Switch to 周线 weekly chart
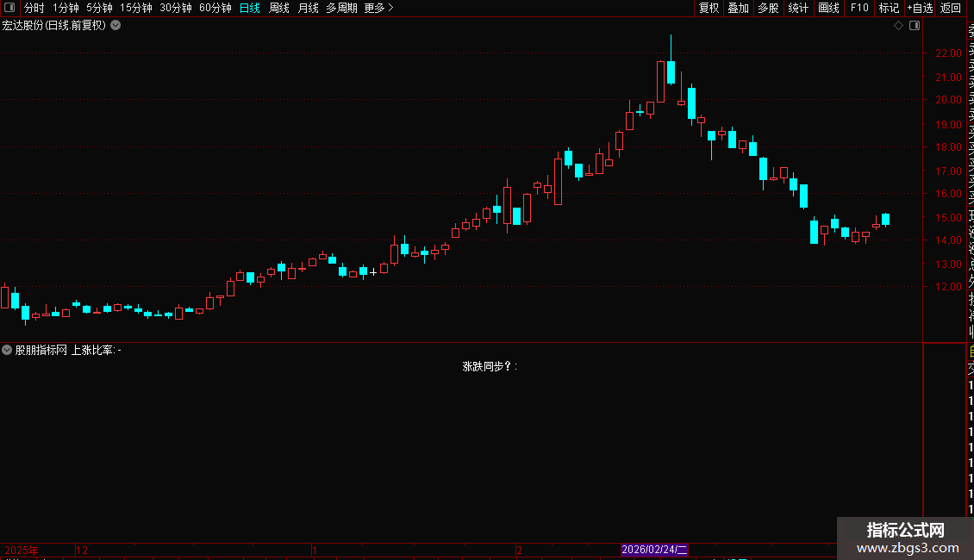This screenshot has height=560, width=974. pyautogui.click(x=279, y=8)
